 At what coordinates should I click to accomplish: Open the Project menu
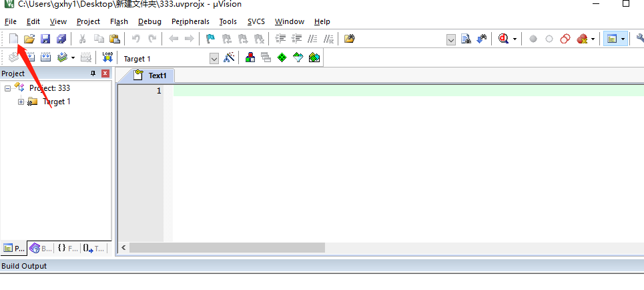88,21
